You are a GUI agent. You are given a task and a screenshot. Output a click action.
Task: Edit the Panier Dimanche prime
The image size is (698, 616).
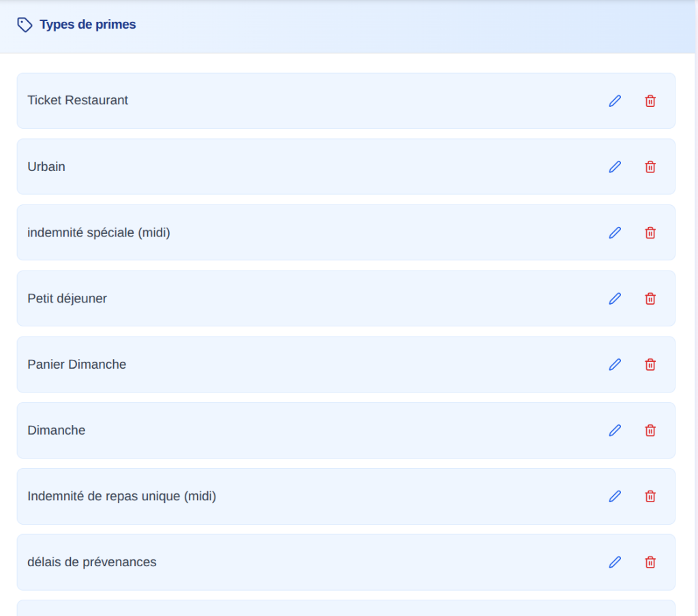pyautogui.click(x=615, y=365)
